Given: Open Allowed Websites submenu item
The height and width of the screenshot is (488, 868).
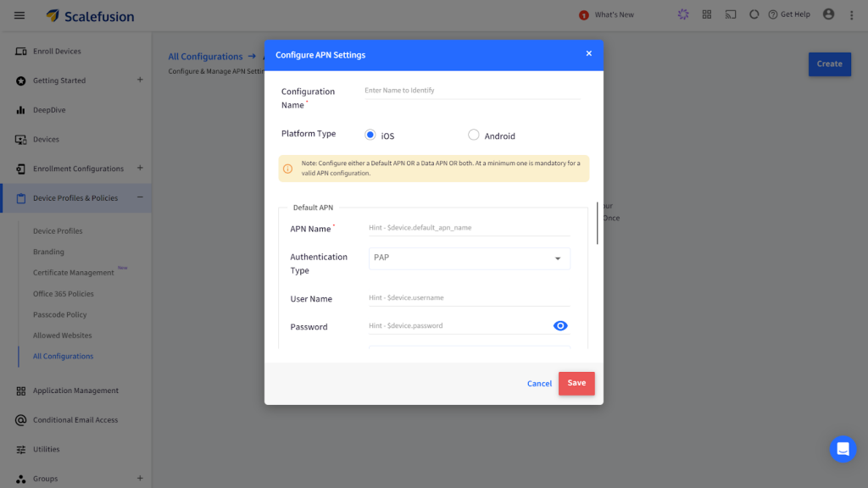Looking at the screenshot, I should click(62, 335).
